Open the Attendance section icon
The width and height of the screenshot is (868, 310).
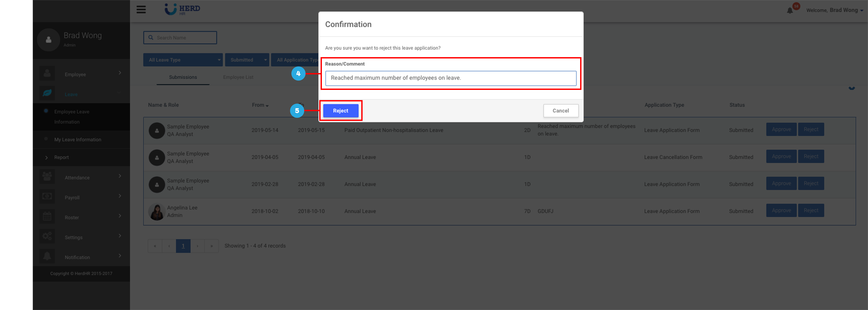[47, 176]
